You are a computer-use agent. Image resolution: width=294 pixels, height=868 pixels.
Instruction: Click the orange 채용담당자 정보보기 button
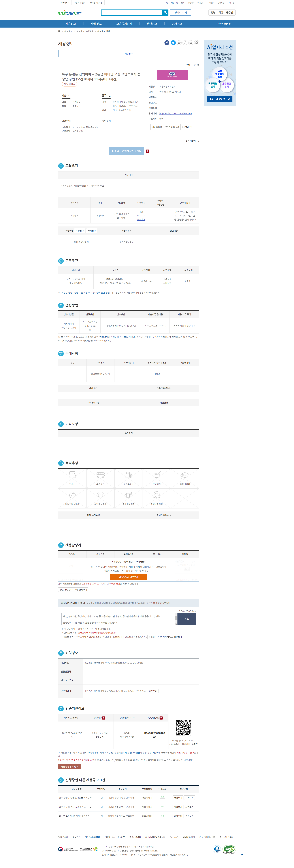(128, 577)
